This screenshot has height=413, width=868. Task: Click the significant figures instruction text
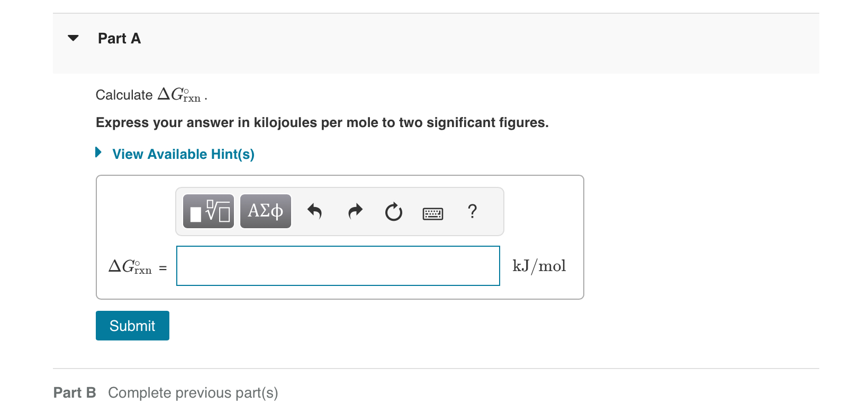click(322, 123)
